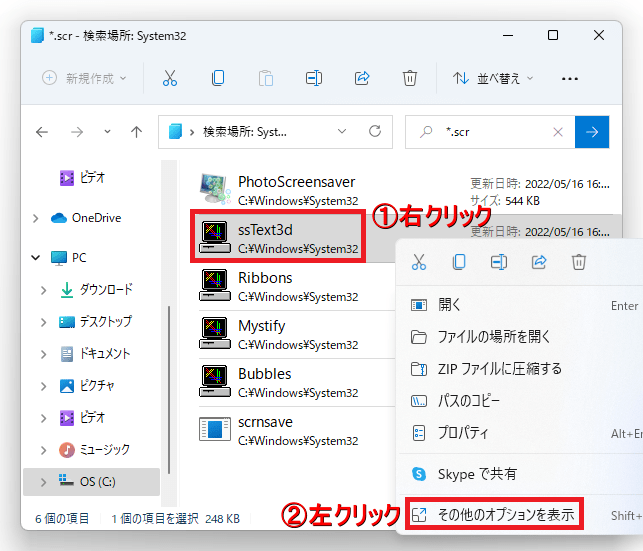Viewport: 643px width, 551px height.
Task: Expand the ピクチャ folder node
Action: point(43,386)
